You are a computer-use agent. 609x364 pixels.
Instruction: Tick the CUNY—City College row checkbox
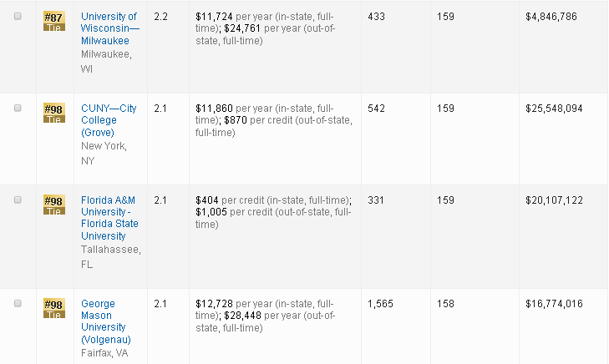point(18,108)
